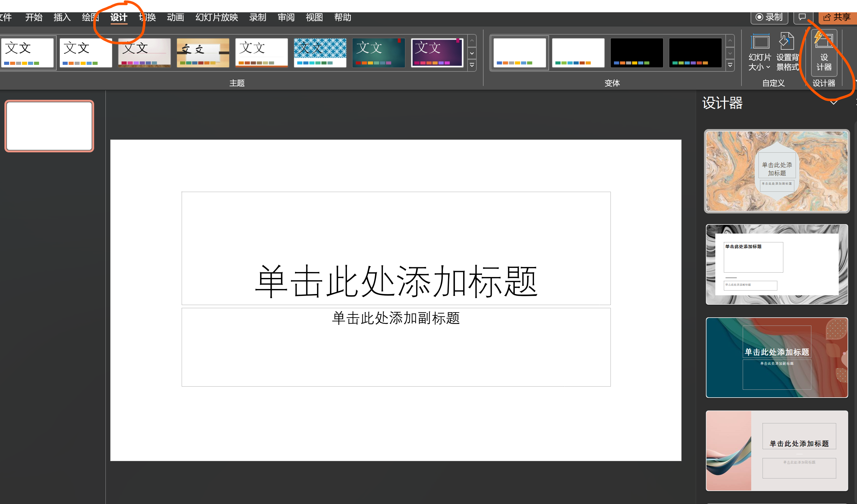The width and height of the screenshot is (857, 504).
Task: Select the second black variant thumbnail
Action: [695, 53]
